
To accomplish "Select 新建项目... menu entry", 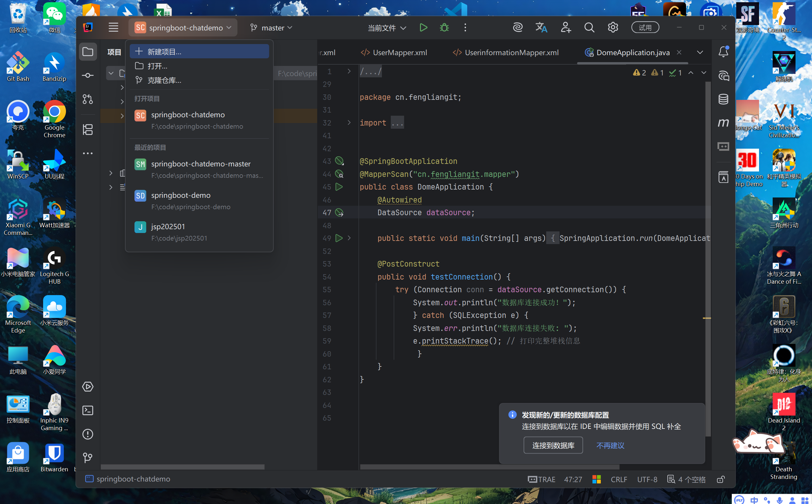I will point(199,52).
